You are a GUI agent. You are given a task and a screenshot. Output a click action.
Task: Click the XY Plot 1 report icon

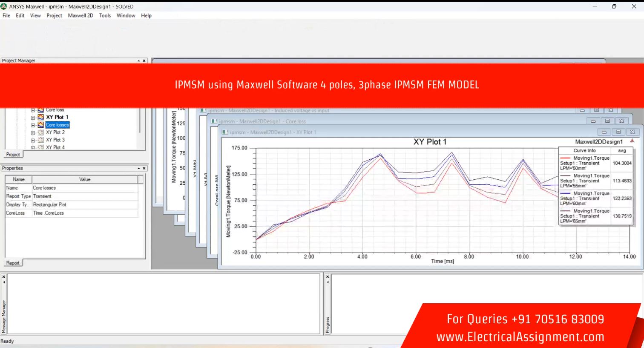[x=40, y=117]
